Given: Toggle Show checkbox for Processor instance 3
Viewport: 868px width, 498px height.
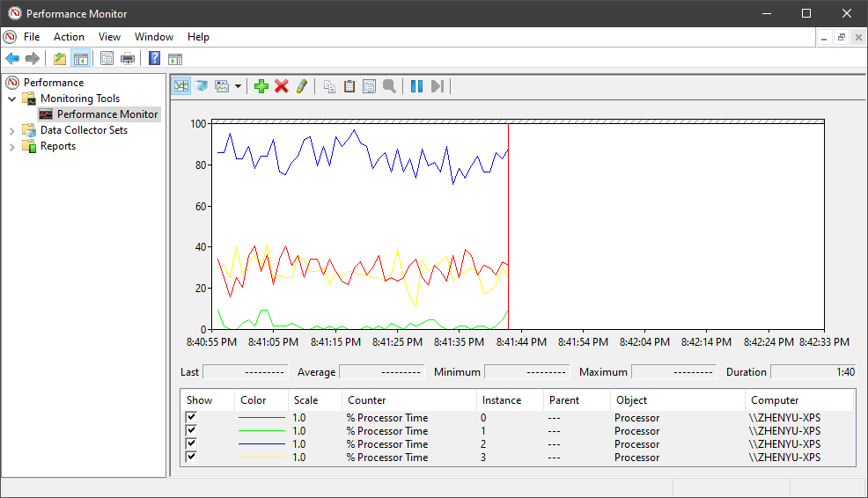Looking at the screenshot, I should click(x=192, y=458).
